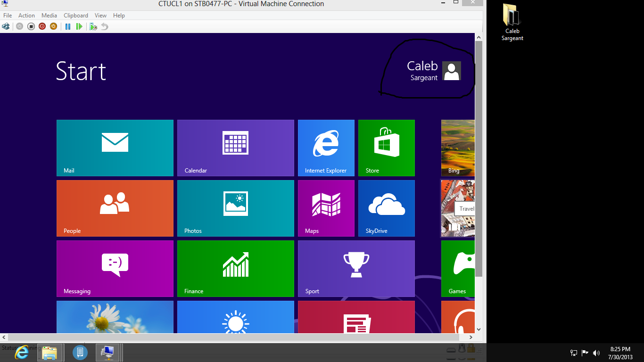Open the Finance tile

(236, 269)
